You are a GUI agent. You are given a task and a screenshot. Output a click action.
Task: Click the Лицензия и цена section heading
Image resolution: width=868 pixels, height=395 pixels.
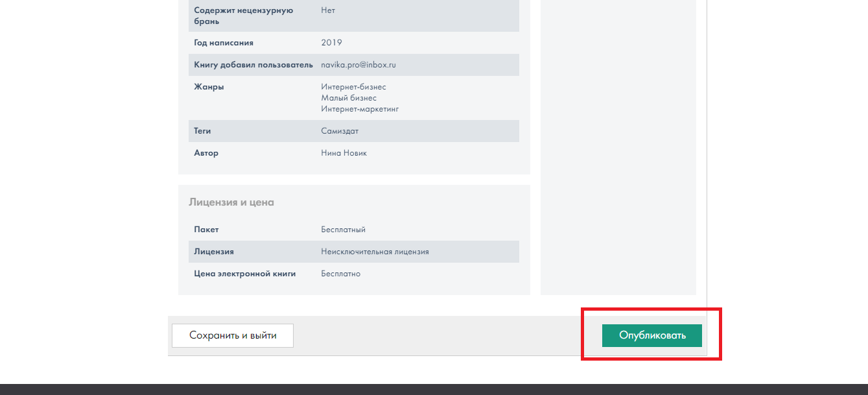coord(231,202)
